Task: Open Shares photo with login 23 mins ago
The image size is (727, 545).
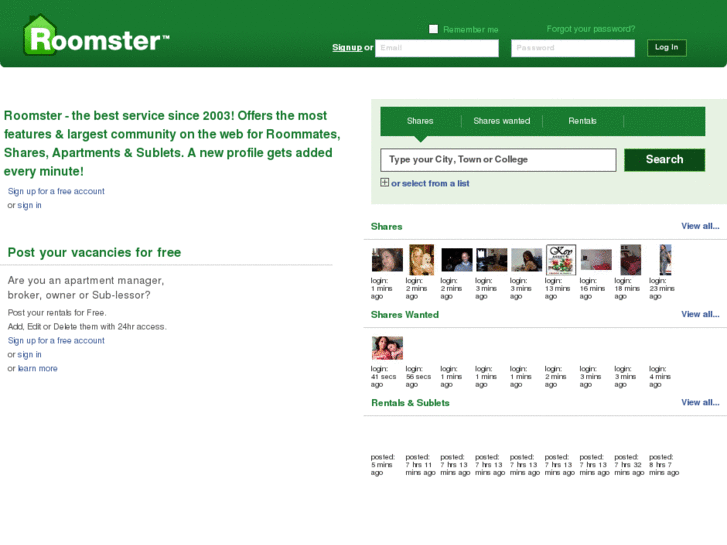Action: pyautogui.click(x=665, y=260)
